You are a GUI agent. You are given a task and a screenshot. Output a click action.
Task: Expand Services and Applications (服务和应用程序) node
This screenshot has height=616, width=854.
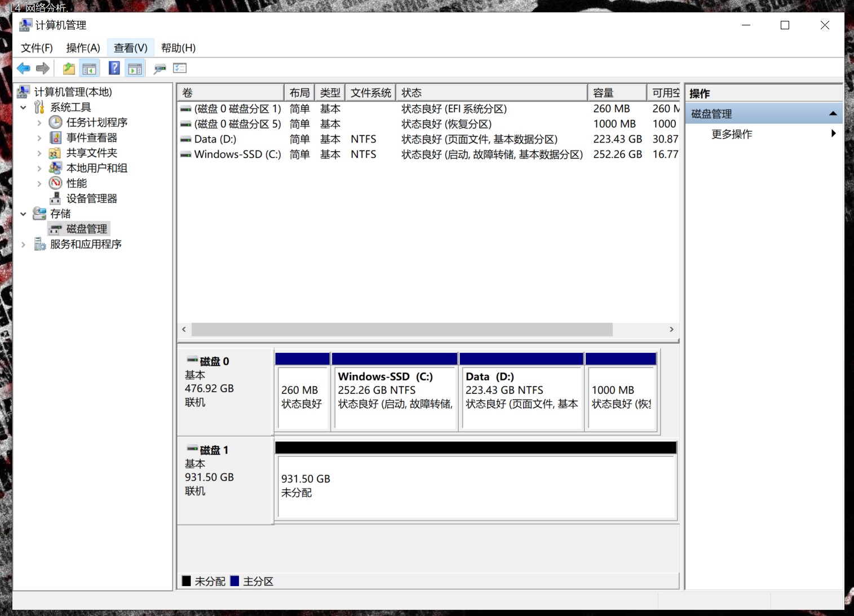[23, 245]
